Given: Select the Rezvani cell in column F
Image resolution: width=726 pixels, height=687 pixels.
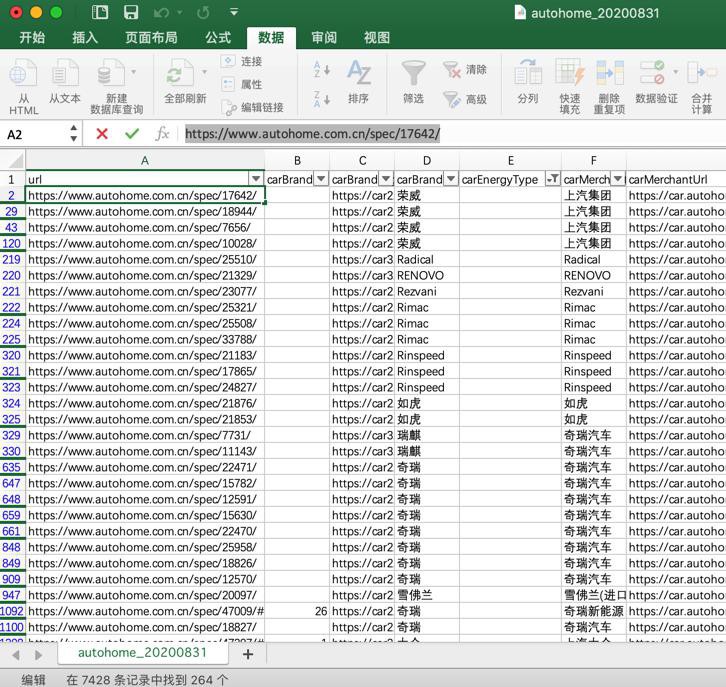Looking at the screenshot, I should [x=594, y=291].
